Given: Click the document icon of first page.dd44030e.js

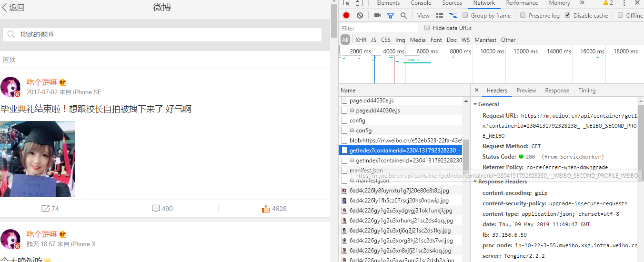Looking at the screenshot, I should pos(344,101).
